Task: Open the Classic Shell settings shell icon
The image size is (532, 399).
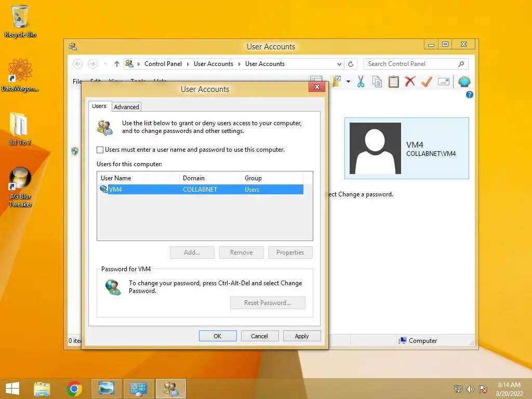Action: click(464, 82)
